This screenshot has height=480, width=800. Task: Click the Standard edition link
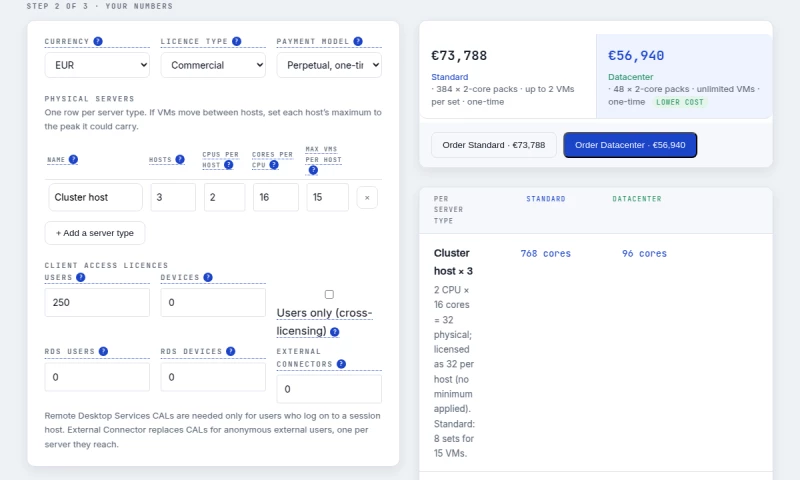coord(449,77)
